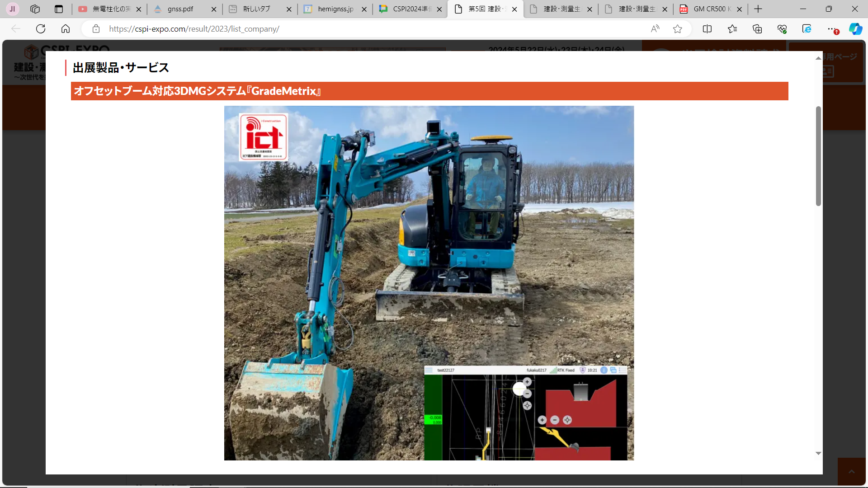The height and width of the screenshot is (488, 868).
Task: Open read aloud icon in address bar
Action: click(x=655, y=29)
